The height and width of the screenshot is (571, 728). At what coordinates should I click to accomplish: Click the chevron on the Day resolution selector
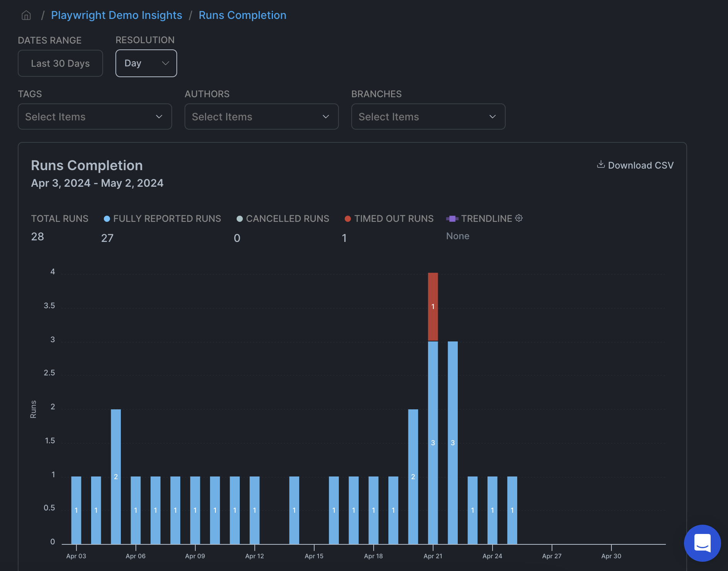pos(165,63)
